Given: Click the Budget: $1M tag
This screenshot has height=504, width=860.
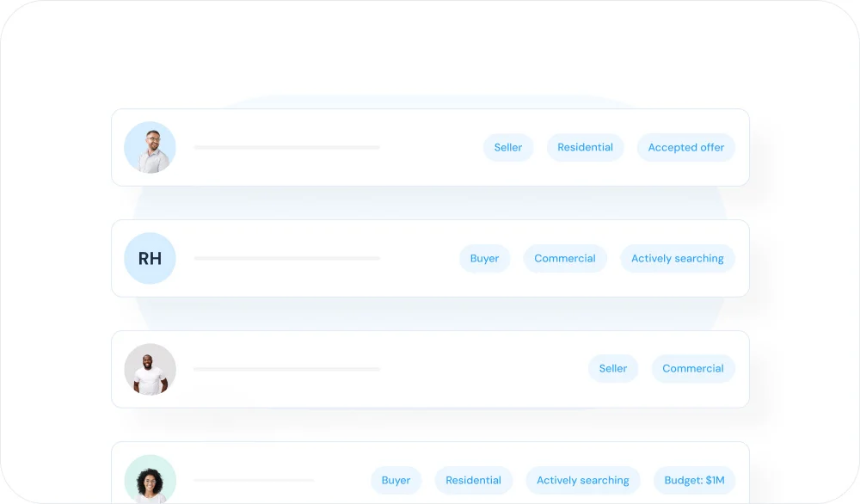Looking at the screenshot, I should pyautogui.click(x=694, y=481).
